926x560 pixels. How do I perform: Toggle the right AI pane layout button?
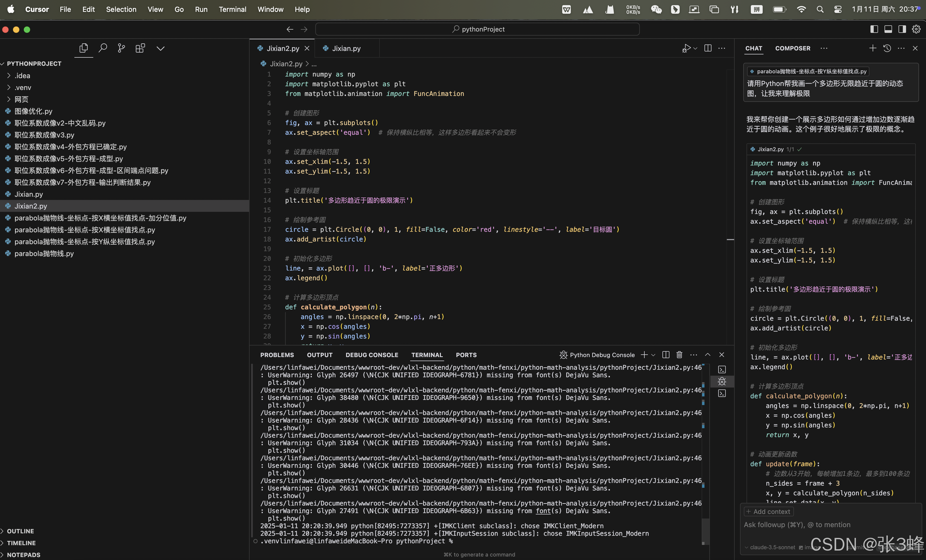pos(902,29)
